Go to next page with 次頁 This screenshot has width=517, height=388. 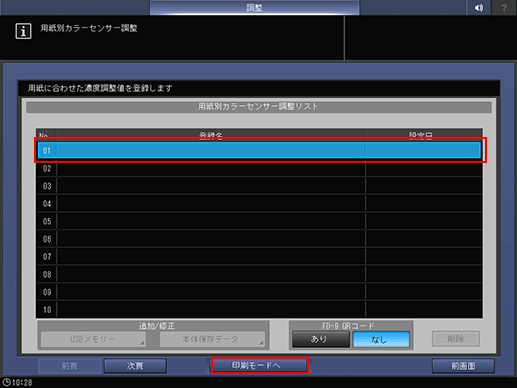click(x=135, y=366)
